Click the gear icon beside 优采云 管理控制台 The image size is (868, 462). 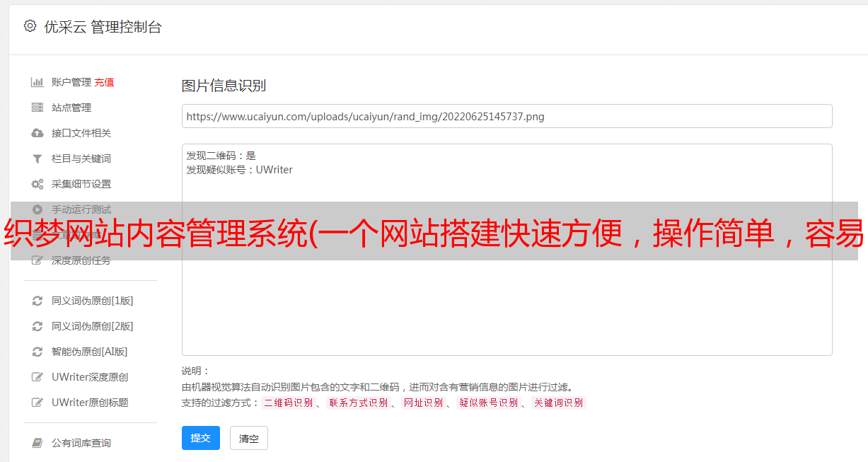click(30, 26)
